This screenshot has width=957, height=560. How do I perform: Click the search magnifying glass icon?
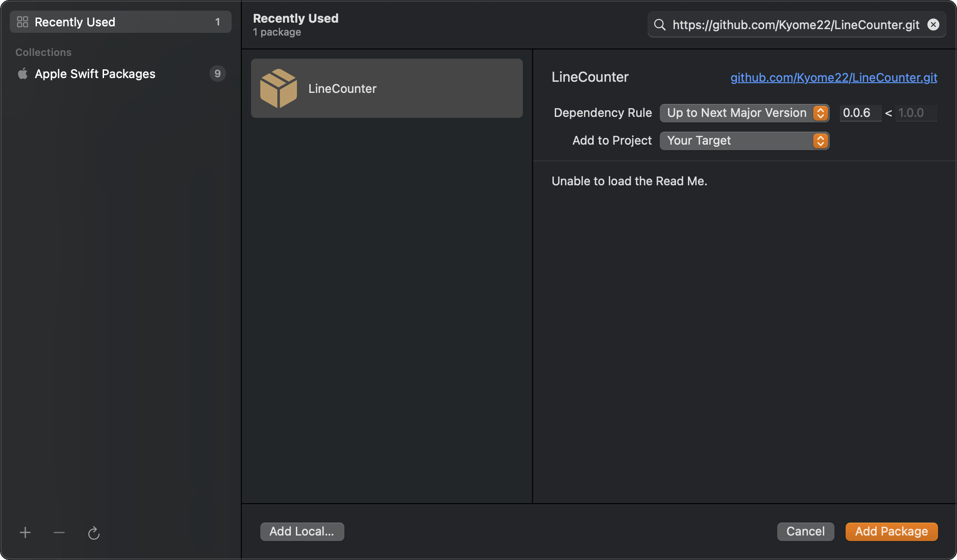[660, 25]
